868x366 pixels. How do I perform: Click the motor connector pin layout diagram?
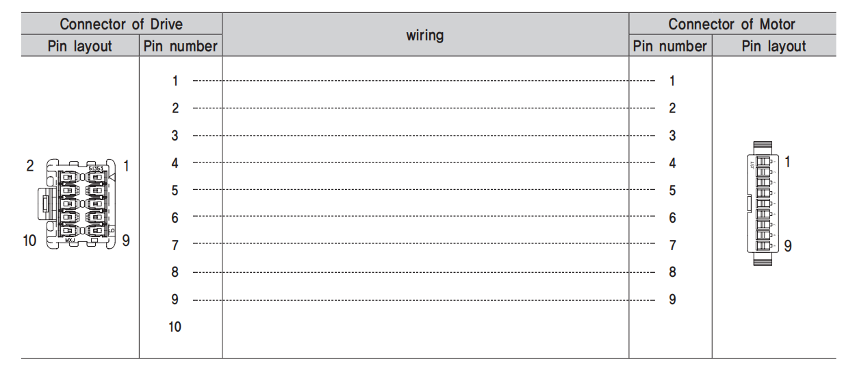763,204
